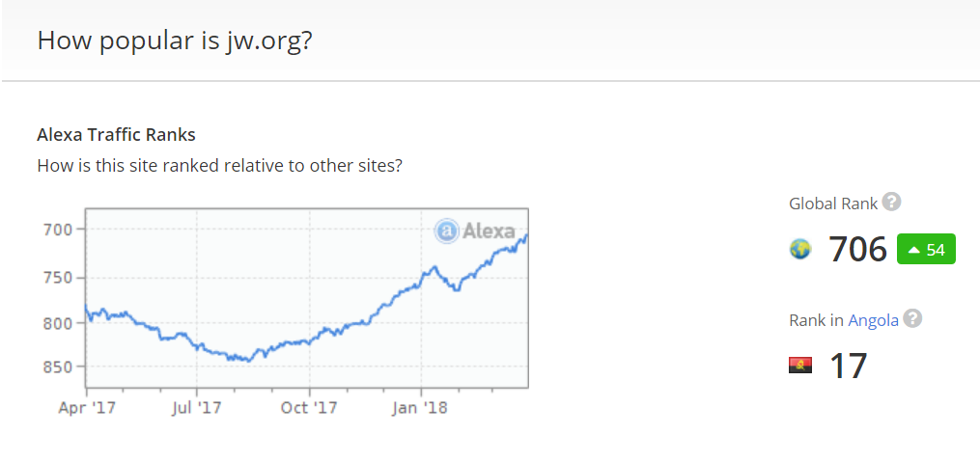Click the Angola rank number 17
This screenshot has height=462, width=980.
coord(848,366)
